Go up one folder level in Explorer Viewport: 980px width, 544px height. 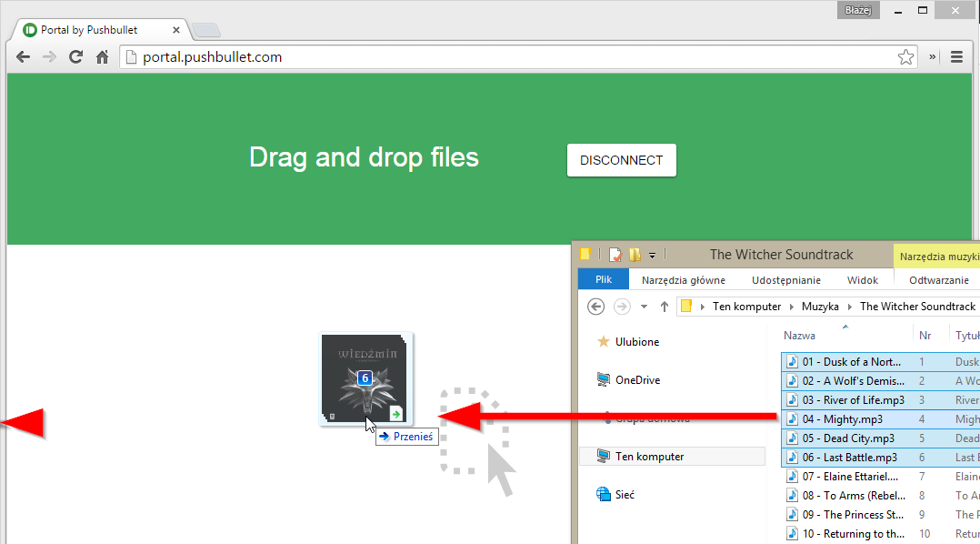pos(665,307)
